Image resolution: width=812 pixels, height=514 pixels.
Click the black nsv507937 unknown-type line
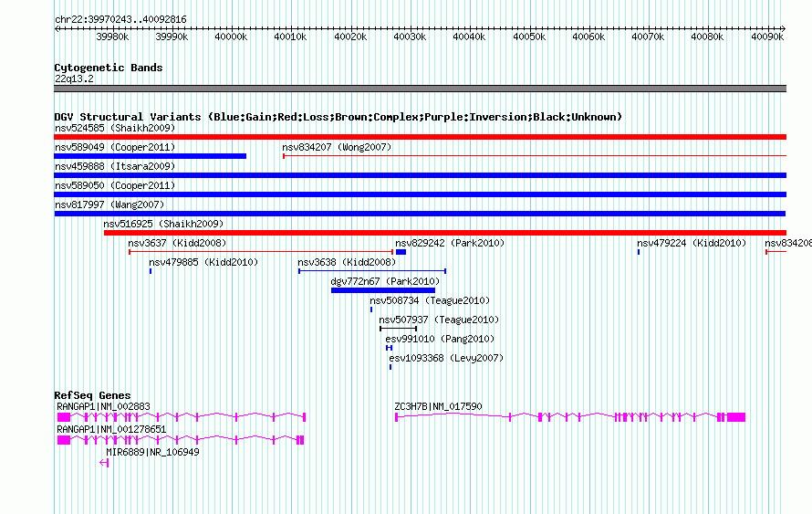pos(398,329)
